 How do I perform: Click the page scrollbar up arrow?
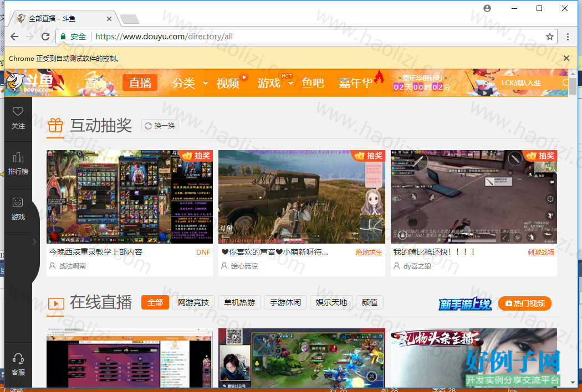coord(573,74)
